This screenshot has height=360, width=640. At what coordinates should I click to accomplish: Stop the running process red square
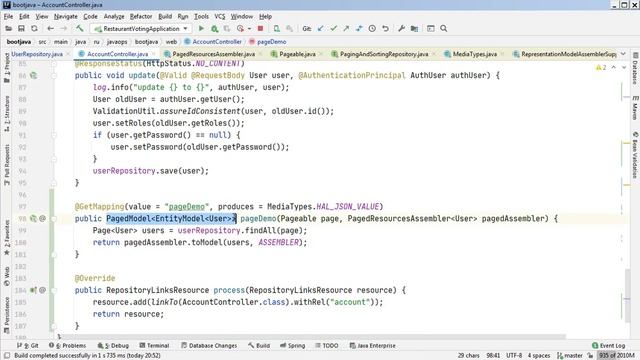[260, 29]
